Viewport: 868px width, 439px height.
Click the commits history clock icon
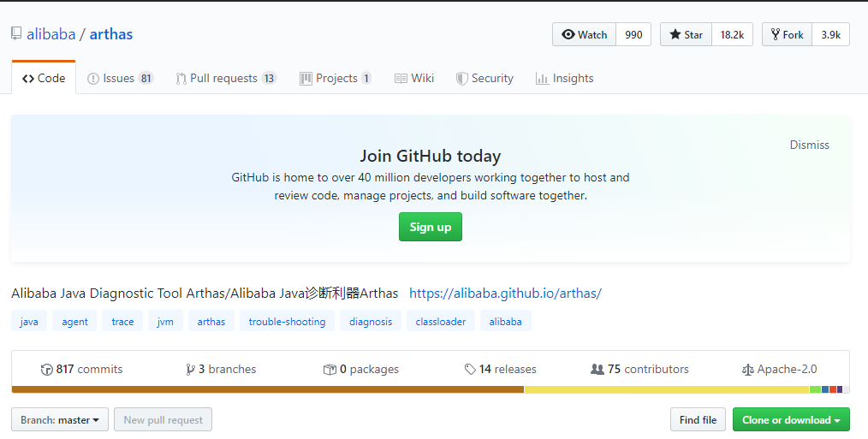coord(46,369)
